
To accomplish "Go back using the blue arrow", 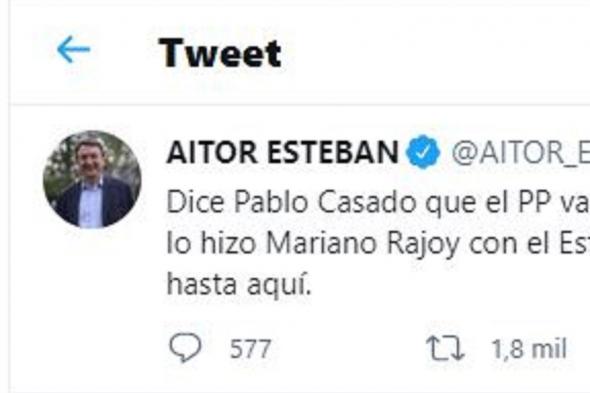I will coord(73,49).
